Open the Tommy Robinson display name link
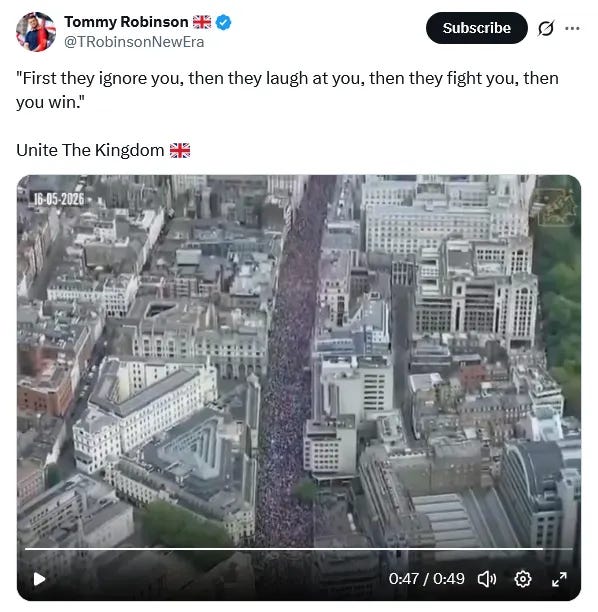The image size is (598, 612). [x=126, y=22]
